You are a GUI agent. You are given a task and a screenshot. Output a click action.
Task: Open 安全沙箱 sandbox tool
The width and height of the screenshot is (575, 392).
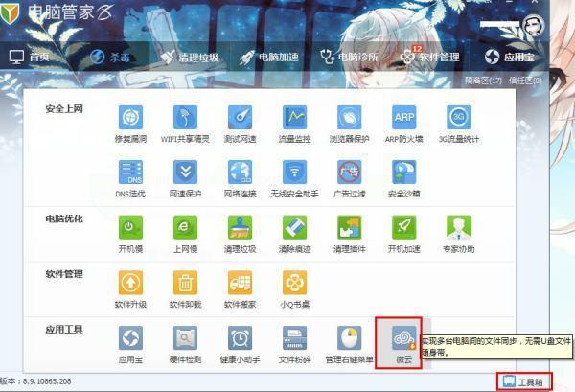click(403, 179)
